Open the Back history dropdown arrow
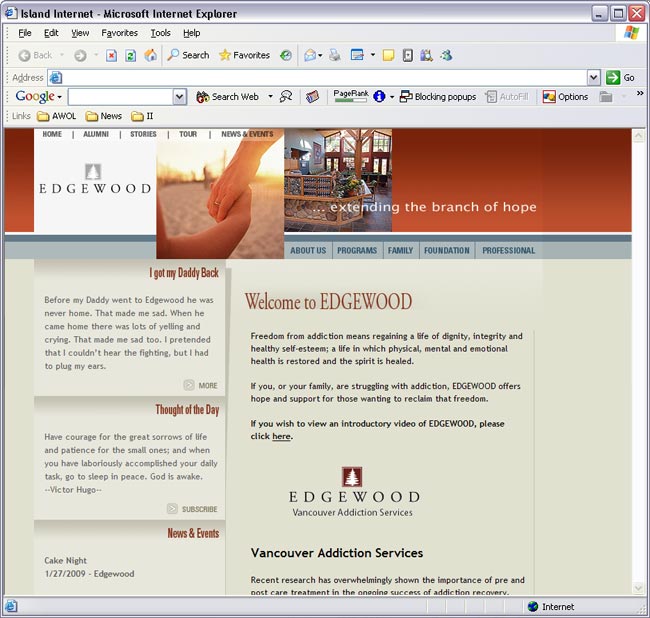Image resolution: width=650 pixels, height=618 pixels. 62,55
